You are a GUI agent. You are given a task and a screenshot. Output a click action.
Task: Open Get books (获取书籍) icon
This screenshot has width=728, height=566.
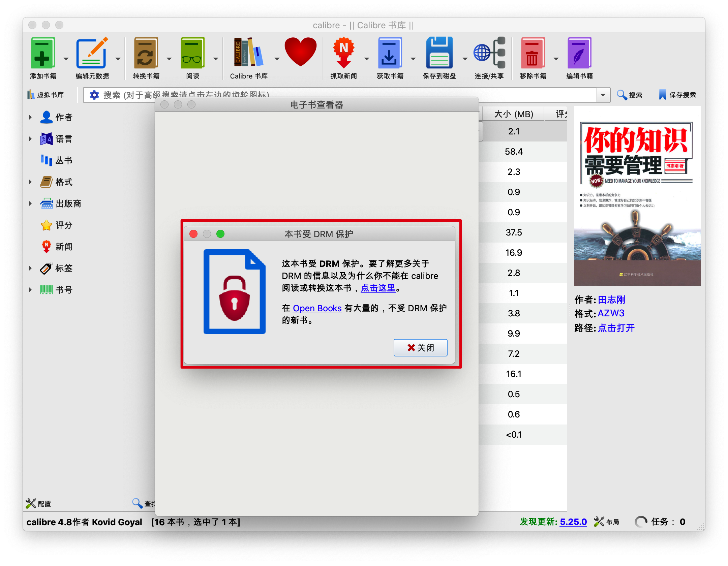coord(390,53)
